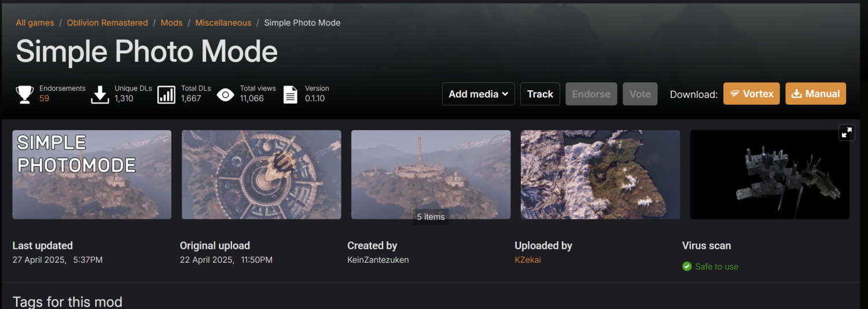868x309 pixels.
Task: Start a Manual download
Action: click(x=815, y=94)
